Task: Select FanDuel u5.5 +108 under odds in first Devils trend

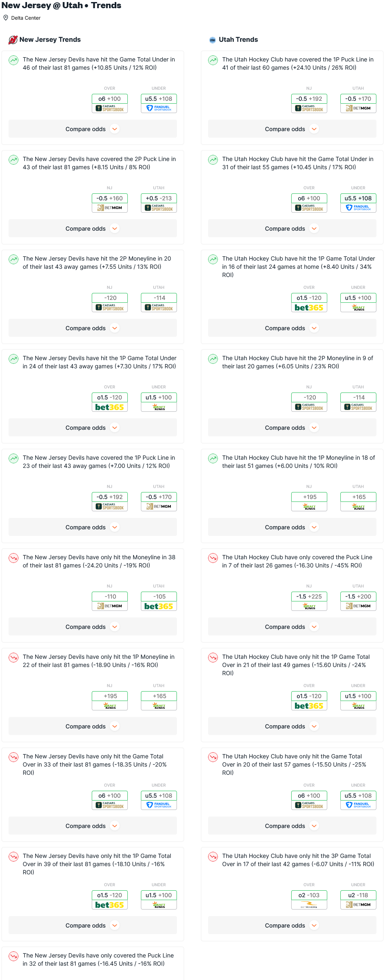Action: (x=159, y=103)
